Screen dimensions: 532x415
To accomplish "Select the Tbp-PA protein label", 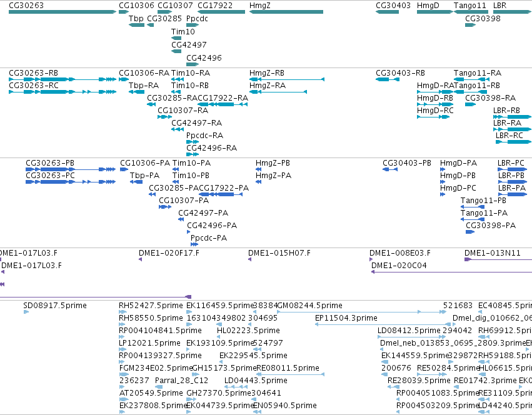I will (144, 176).
